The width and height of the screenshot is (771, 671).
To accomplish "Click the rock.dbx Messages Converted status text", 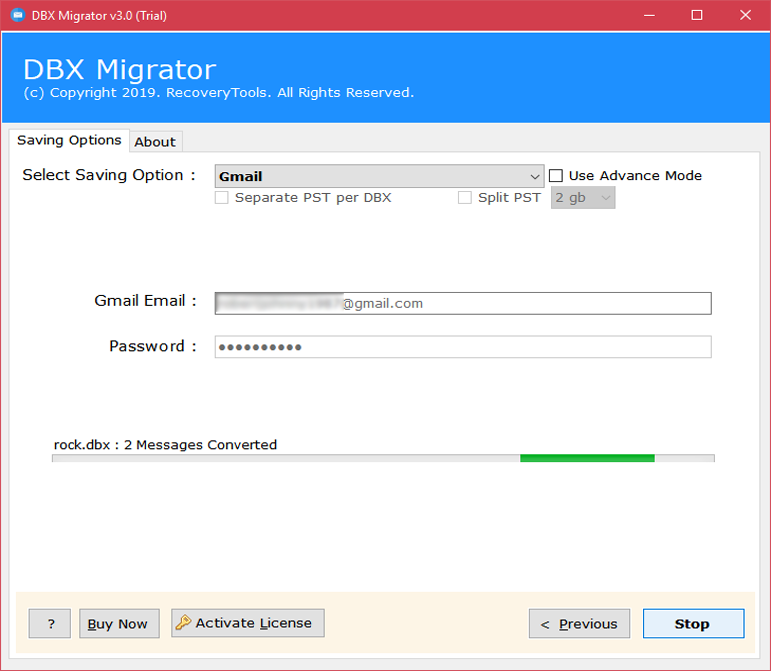I will coord(165,444).
